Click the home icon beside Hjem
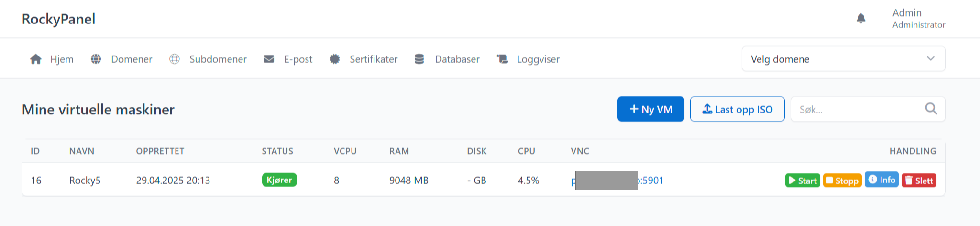The width and height of the screenshot is (980, 226). (x=36, y=59)
